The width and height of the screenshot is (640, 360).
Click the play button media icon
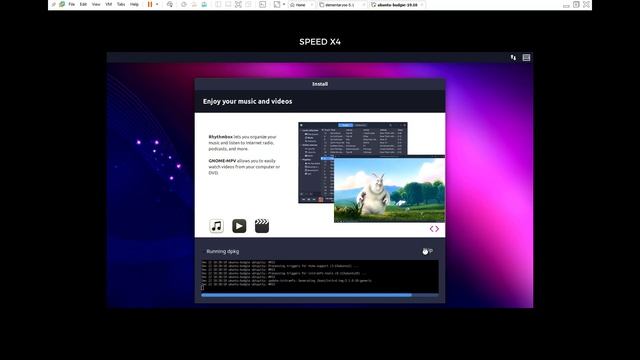[x=239, y=226]
